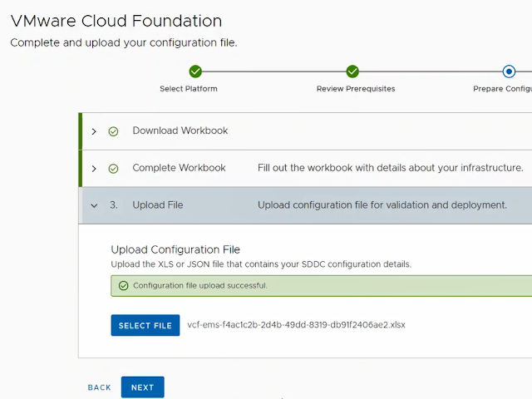
Task: Click the Complete Workbook green check icon
Action: (x=113, y=168)
